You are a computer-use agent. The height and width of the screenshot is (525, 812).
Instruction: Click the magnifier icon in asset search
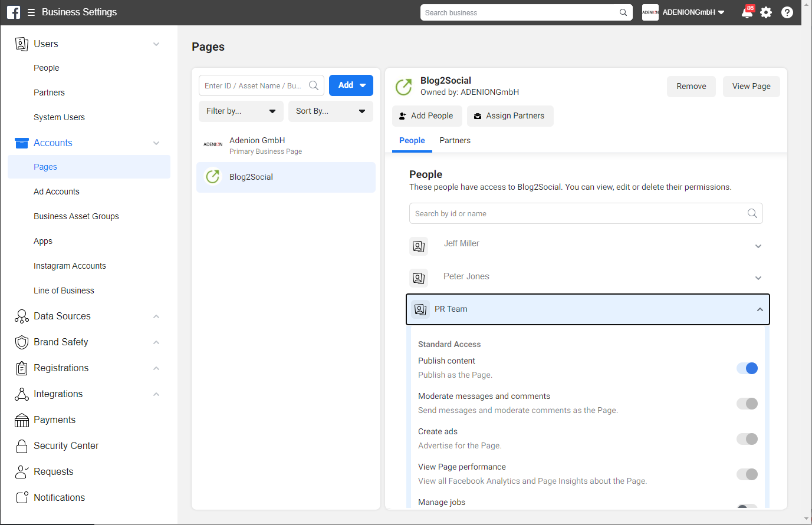(x=314, y=85)
